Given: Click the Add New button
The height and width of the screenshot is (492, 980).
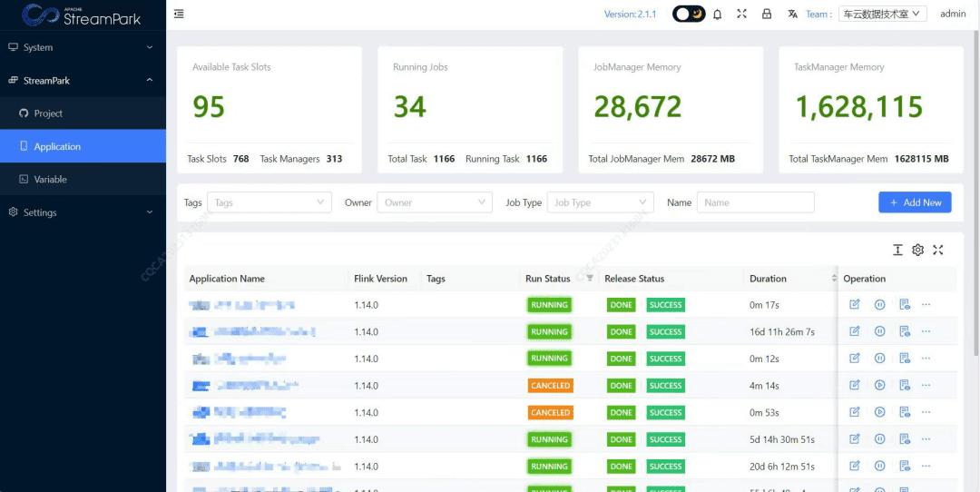Looking at the screenshot, I should pos(915,202).
